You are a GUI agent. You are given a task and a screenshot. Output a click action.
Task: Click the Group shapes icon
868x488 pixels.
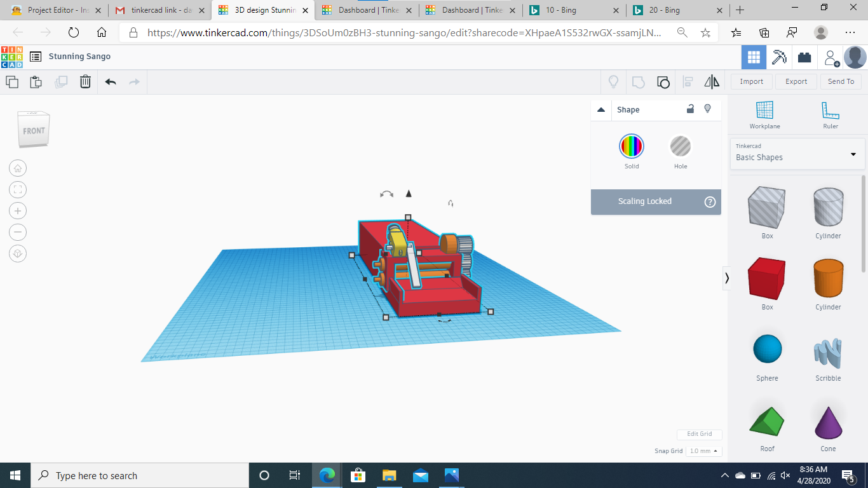point(638,81)
